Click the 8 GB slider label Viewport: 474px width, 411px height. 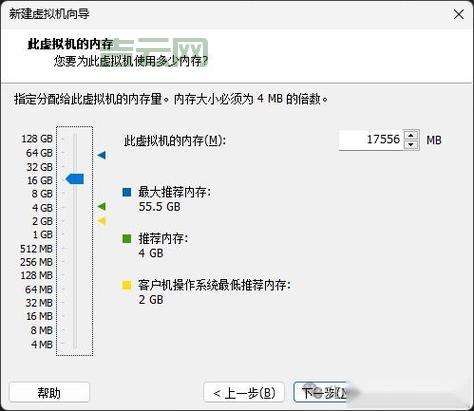point(42,194)
